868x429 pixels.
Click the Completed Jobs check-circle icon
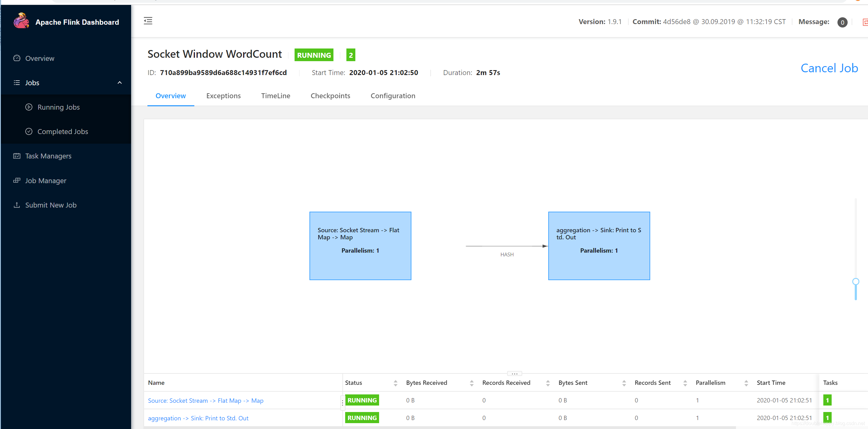click(x=29, y=132)
